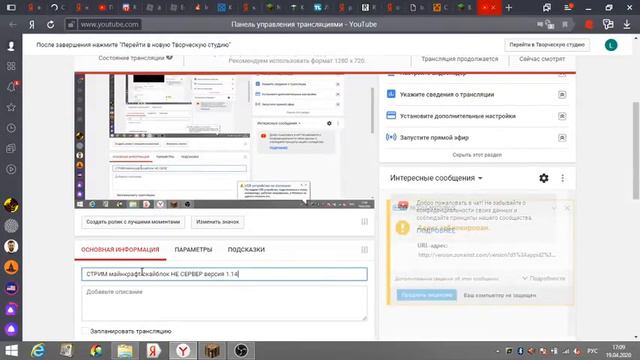The width and height of the screenshot is (640, 360).
Task: Open Internet Explorer from taskbar
Action: pyautogui.click(x=38, y=351)
